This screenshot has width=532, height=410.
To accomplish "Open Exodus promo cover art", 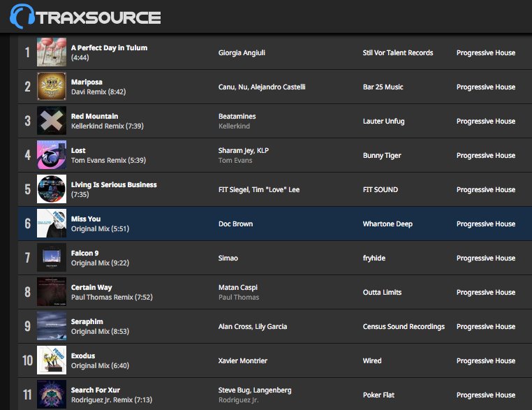I will coord(52,360).
